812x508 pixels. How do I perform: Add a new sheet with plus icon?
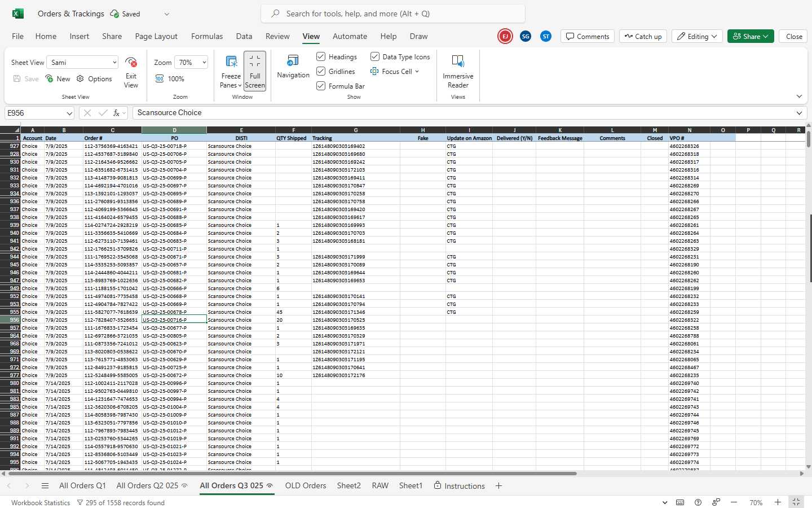(498, 486)
